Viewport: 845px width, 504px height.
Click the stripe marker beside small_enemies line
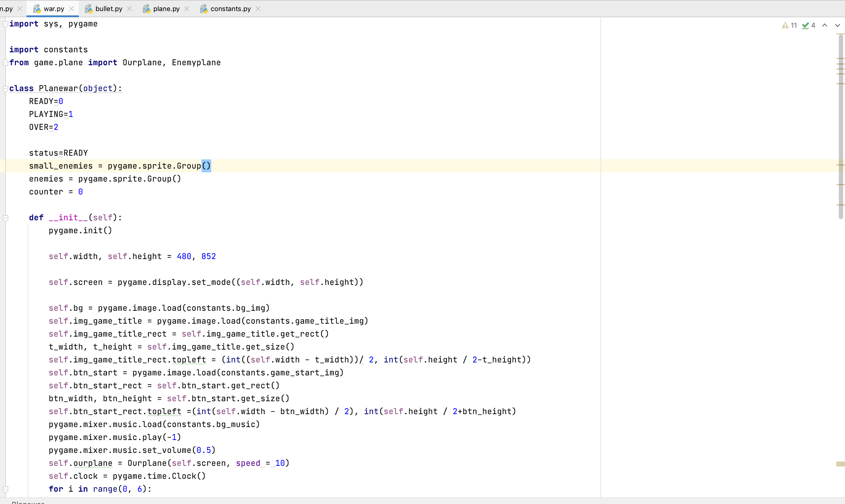pos(841,165)
